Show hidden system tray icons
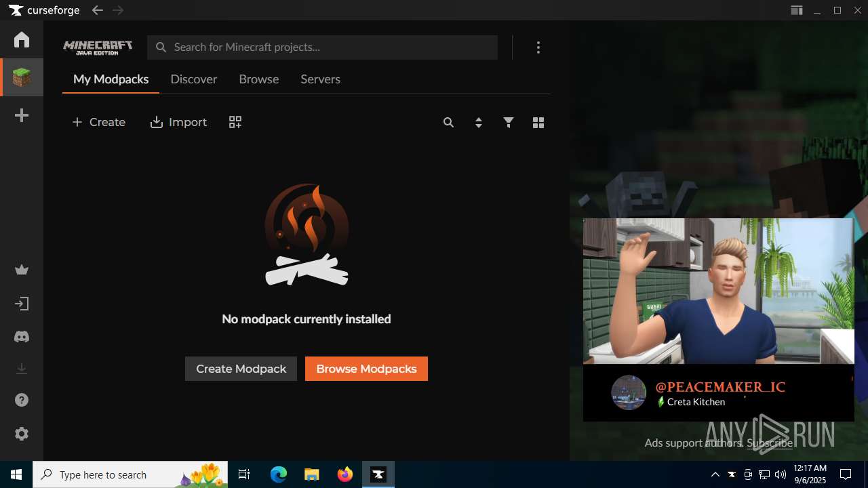This screenshot has height=488, width=868. click(x=715, y=474)
